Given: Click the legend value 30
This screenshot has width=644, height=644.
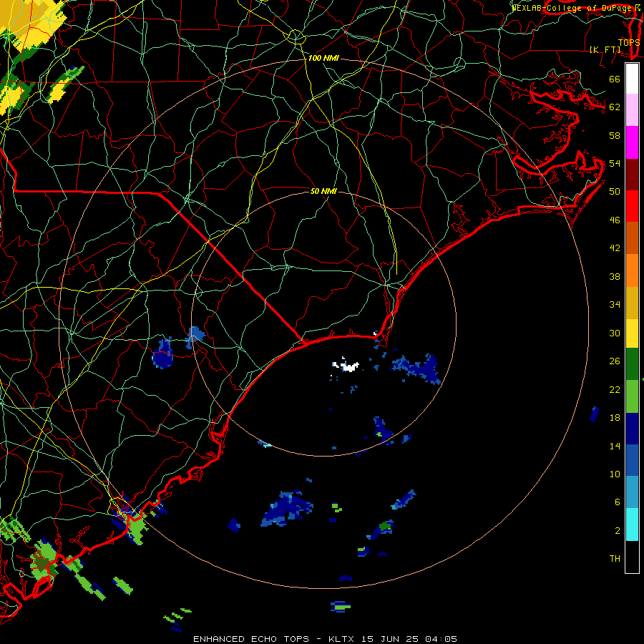Looking at the screenshot, I should point(615,333).
